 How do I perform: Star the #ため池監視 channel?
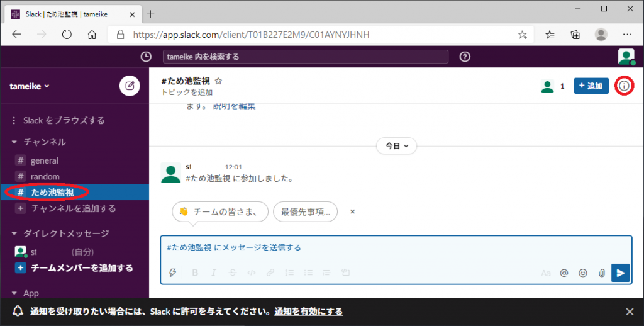(219, 81)
